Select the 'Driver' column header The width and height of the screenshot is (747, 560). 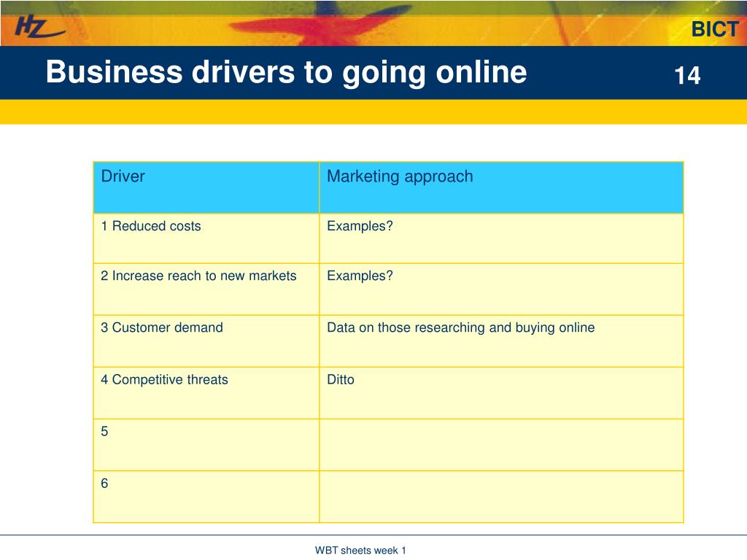(x=206, y=187)
